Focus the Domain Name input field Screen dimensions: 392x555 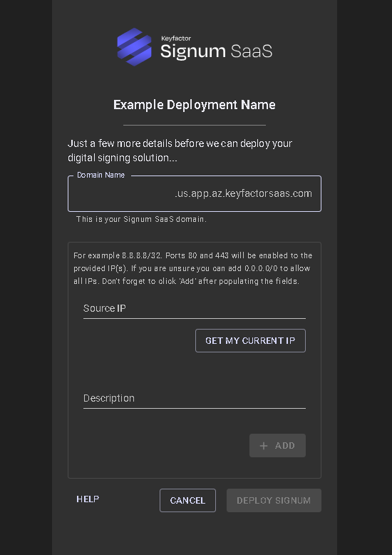click(x=195, y=193)
